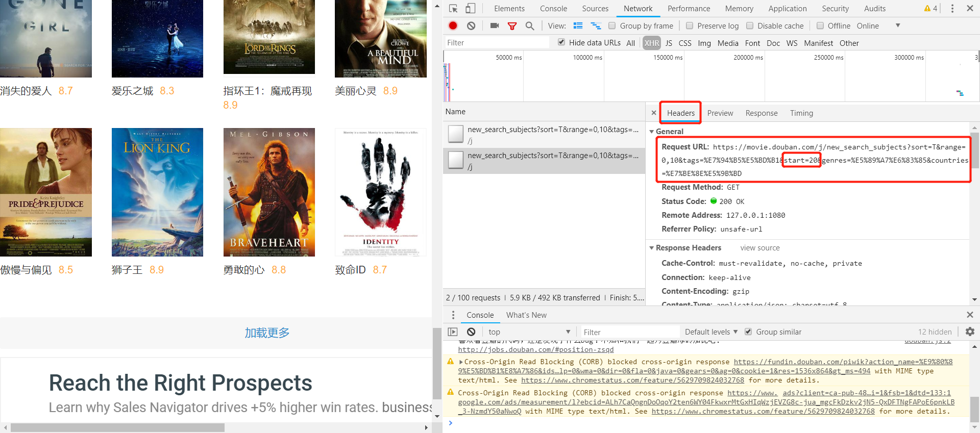The image size is (980, 433).
Task: Close the request details pane
Action: (x=654, y=113)
